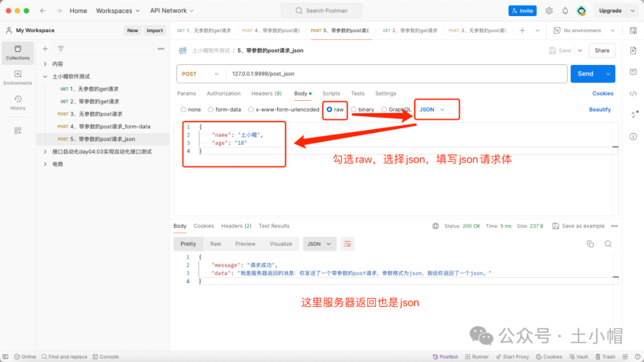Click the request URL input field

click(397, 74)
